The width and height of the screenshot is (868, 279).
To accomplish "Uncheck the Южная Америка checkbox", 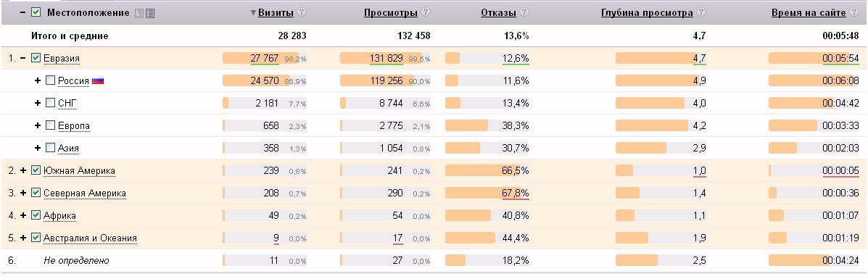I will point(36,170).
